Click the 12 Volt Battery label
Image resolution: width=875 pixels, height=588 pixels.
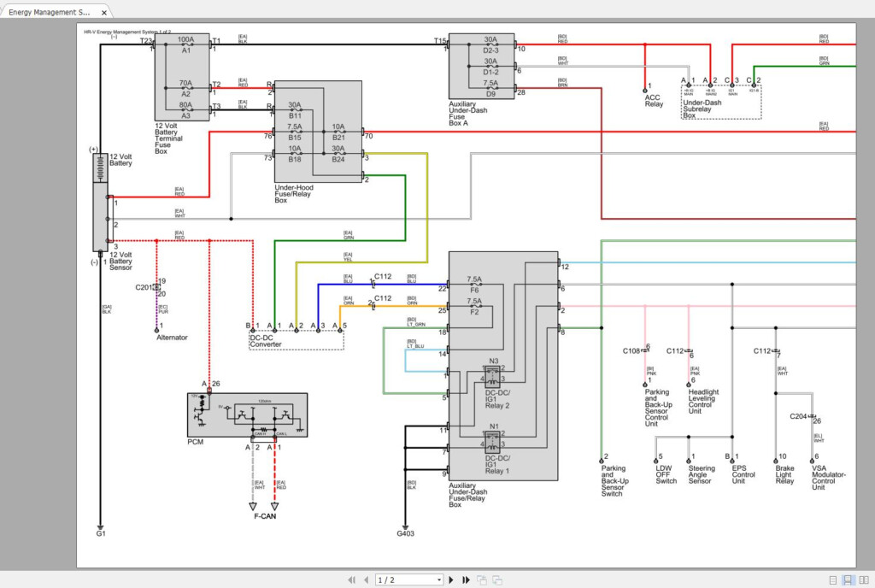coord(120,160)
